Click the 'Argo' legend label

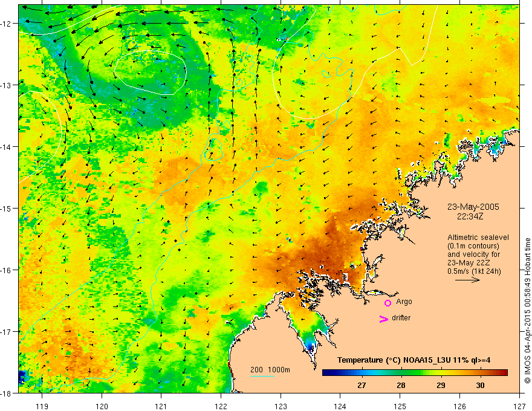tap(404, 302)
